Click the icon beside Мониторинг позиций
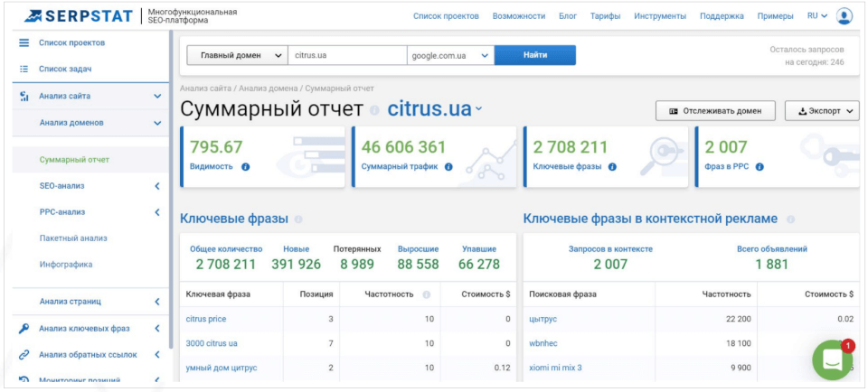The image size is (868, 392). coord(24,380)
